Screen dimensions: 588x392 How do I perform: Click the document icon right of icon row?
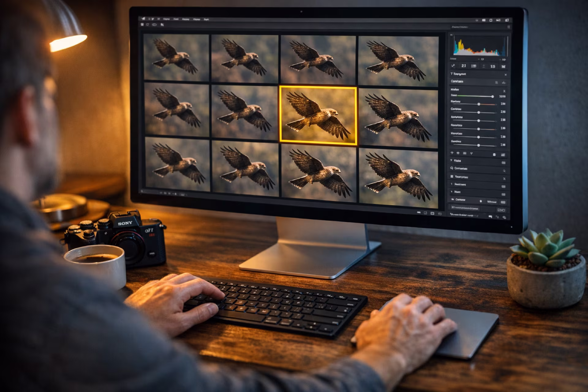click(x=494, y=155)
